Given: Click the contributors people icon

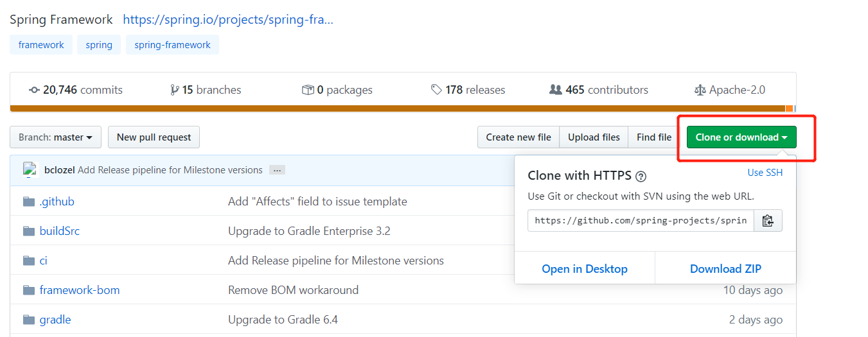Looking at the screenshot, I should click(x=556, y=90).
